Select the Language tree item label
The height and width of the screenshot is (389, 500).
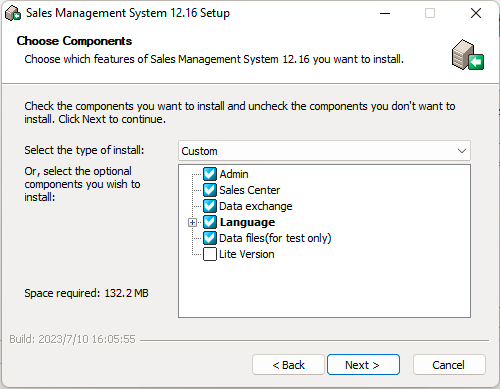click(x=247, y=222)
